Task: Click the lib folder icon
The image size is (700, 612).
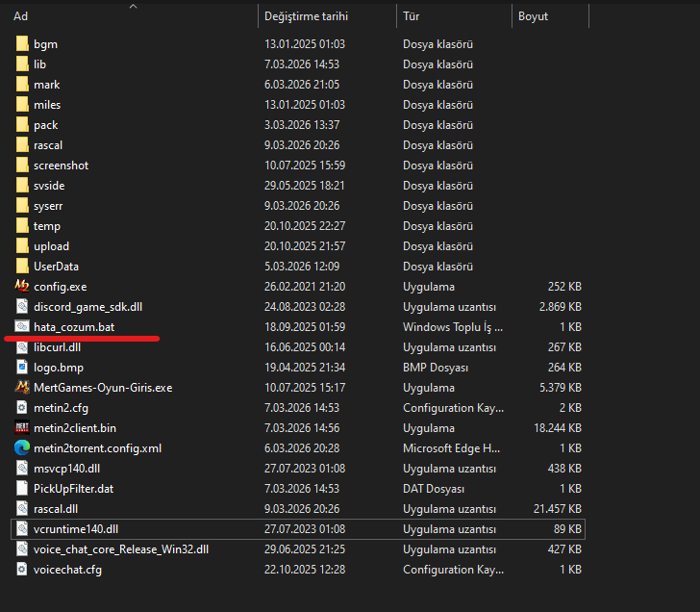Action: 22,64
